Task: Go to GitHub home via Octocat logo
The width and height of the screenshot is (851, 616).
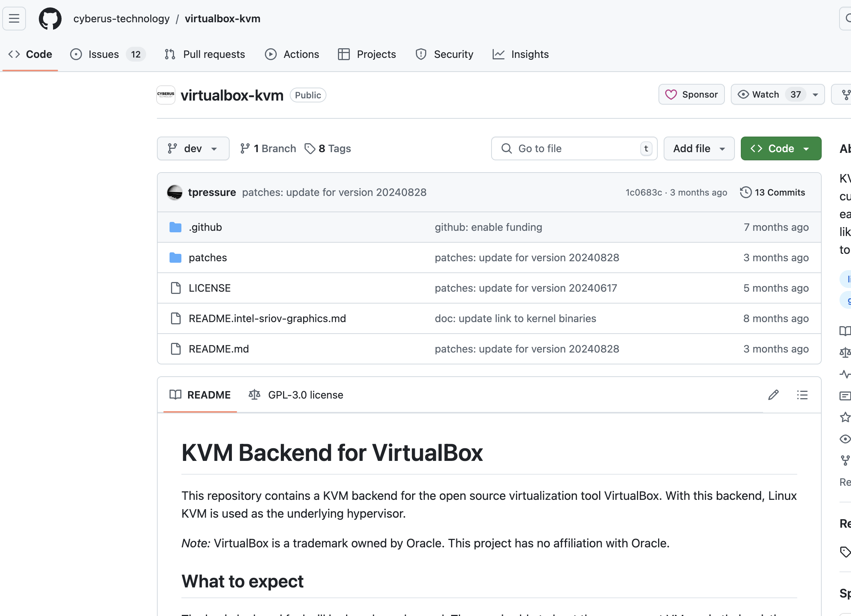Action: point(50,19)
